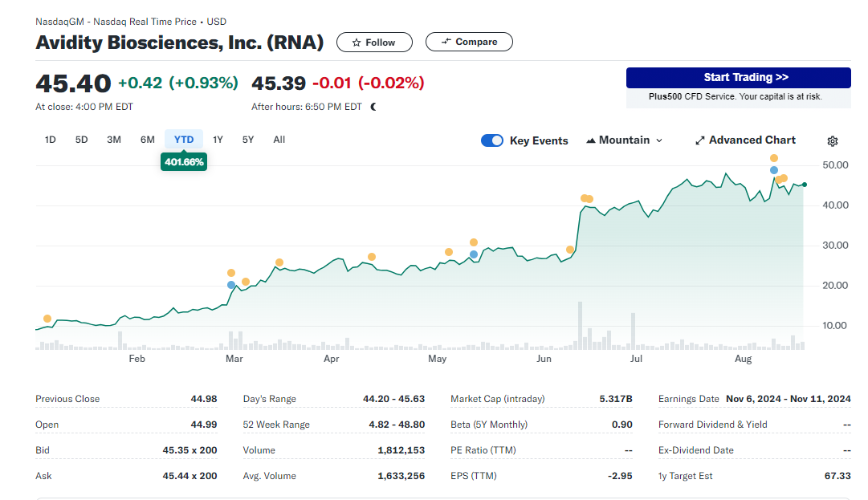The width and height of the screenshot is (868, 500).
Task: Click the green dot at chart line end
Action: 805,185
